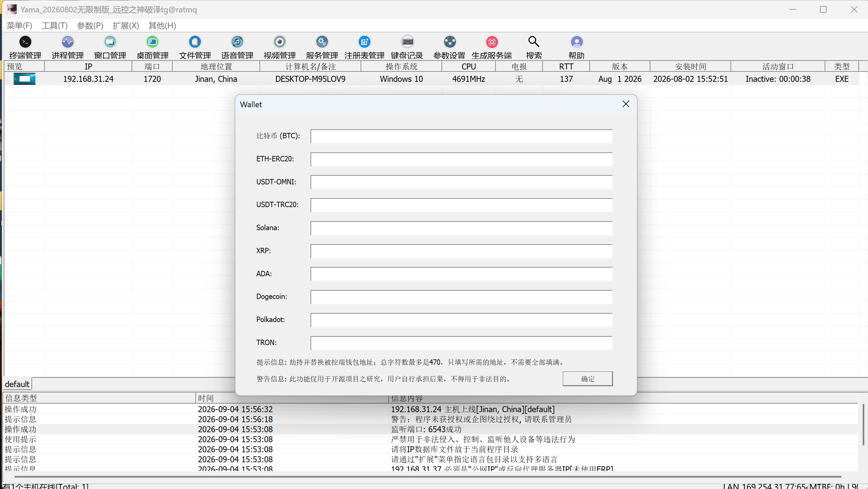The width and height of the screenshot is (868, 489).
Task: Open the 进程管理 process manager icon
Action: click(x=68, y=42)
